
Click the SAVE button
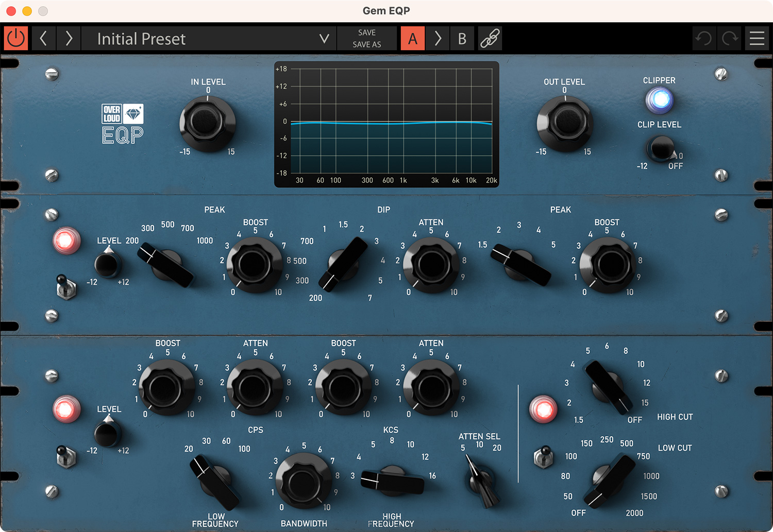(x=366, y=32)
